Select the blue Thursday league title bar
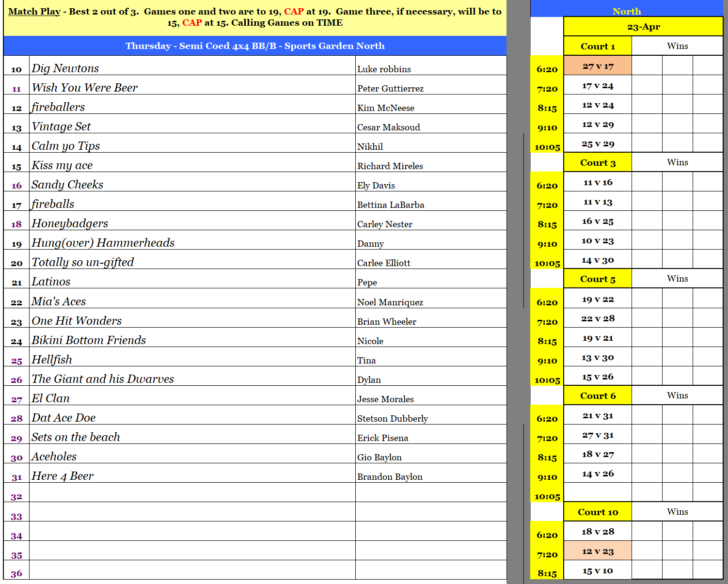Image resolution: width=728 pixels, height=584 pixels. [x=255, y=46]
